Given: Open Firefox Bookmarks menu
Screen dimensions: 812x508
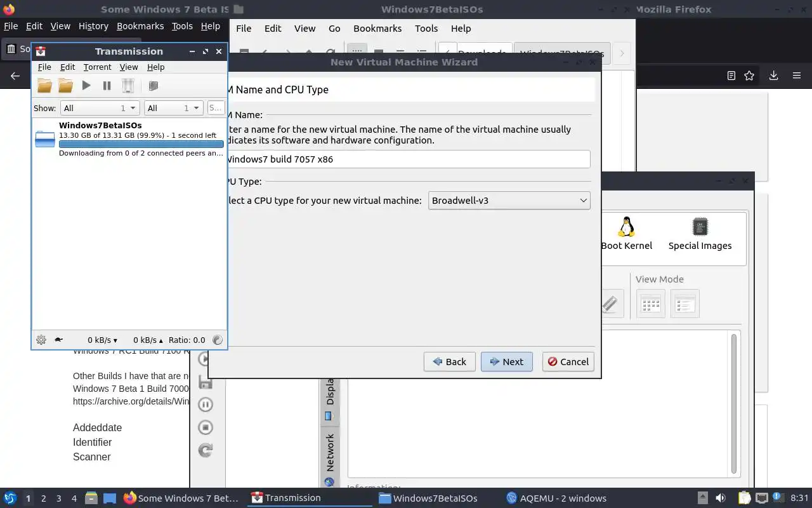Looking at the screenshot, I should tap(140, 26).
